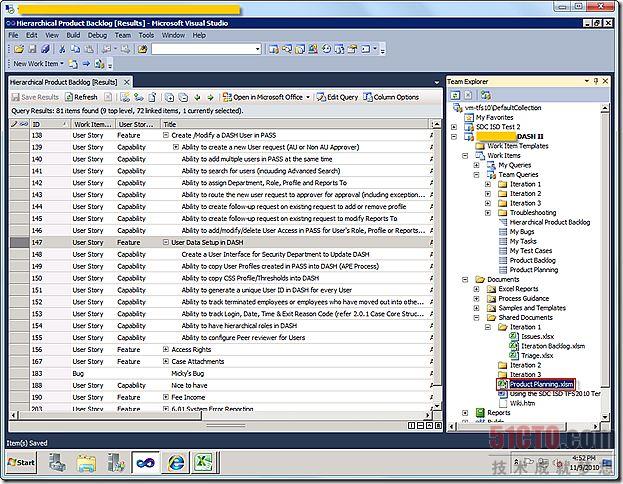Select the My Bugs query

point(522,232)
